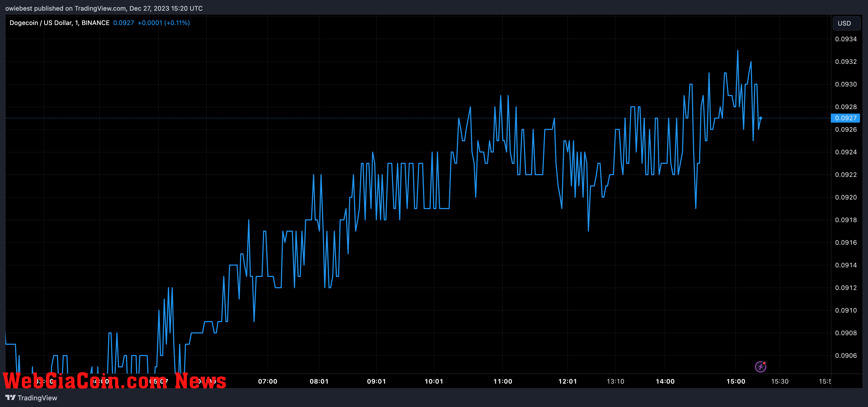Click the 13:10 time axis label

pyautogui.click(x=615, y=381)
